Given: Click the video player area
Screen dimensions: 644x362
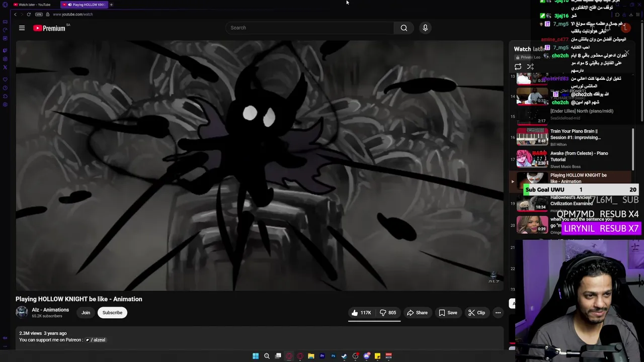Looking at the screenshot, I should pos(259,165).
